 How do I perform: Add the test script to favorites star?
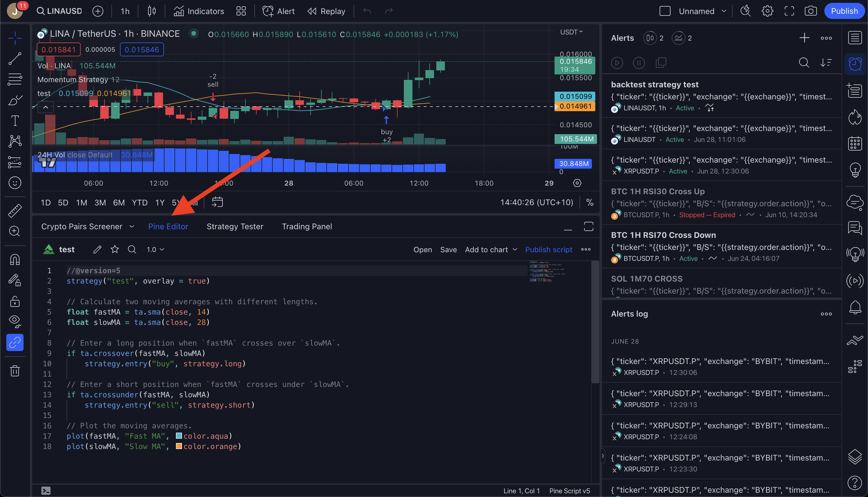pyautogui.click(x=115, y=250)
